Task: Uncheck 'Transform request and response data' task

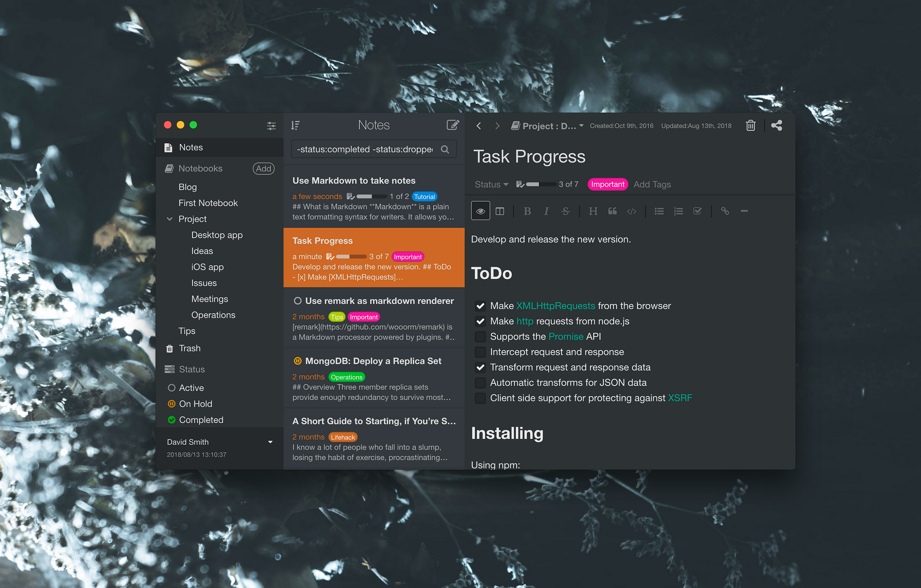Action: click(480, 368)
